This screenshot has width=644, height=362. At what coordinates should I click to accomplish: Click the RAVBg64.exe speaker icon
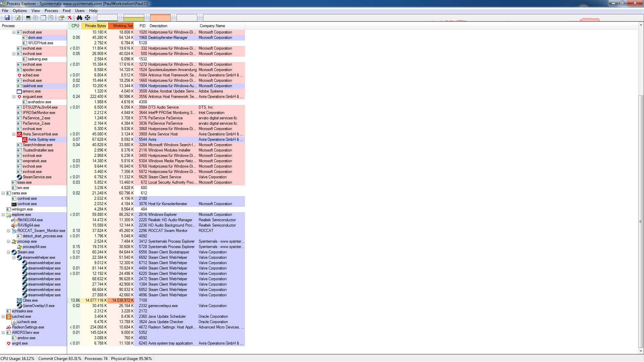click(x=14, y=225)
